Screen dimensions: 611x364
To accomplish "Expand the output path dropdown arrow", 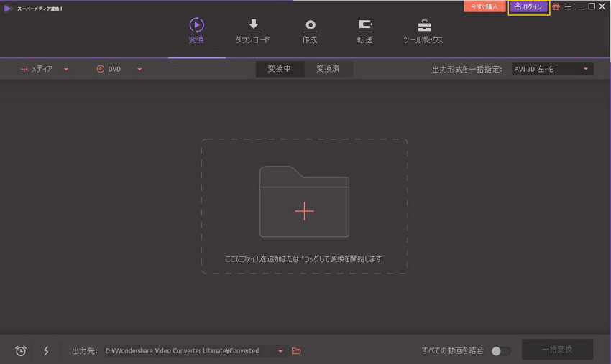I will 280,351.
